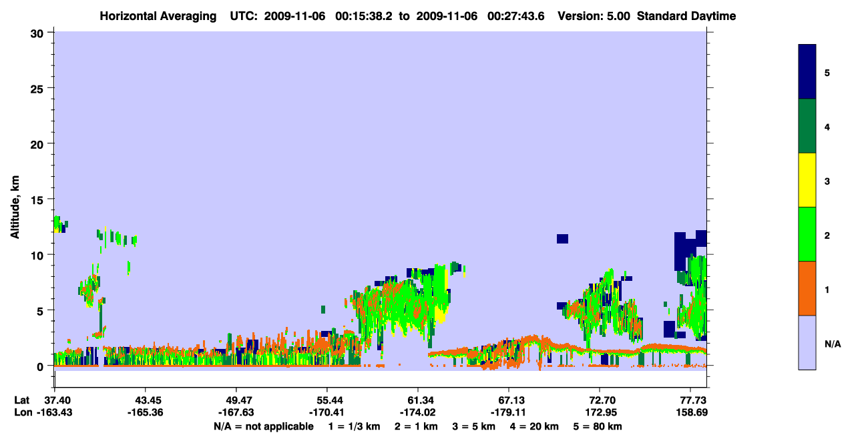Click longitude value -179.11
Screen dimensions: 868x445
pos(509,412)
